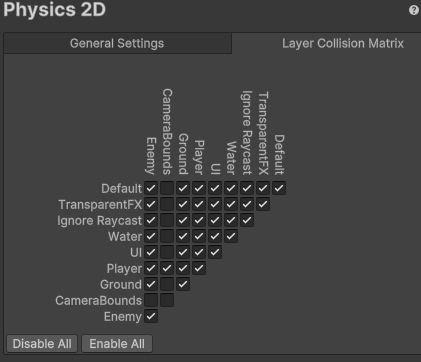Viewport: 421px width, 362px height.
Task: Toggle Enemy with Enemy collision checkbox
Action: click(x=151, y=316)
